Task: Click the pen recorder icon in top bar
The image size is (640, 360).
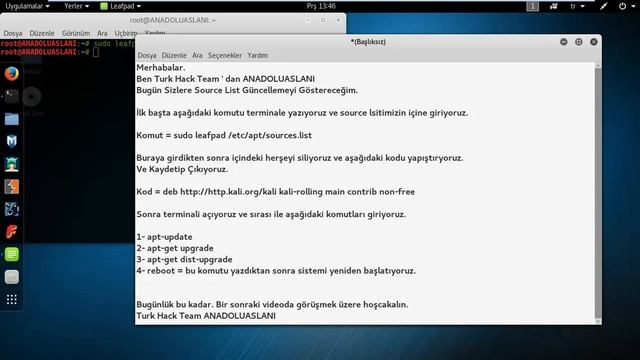Action: tap(603, 6)
